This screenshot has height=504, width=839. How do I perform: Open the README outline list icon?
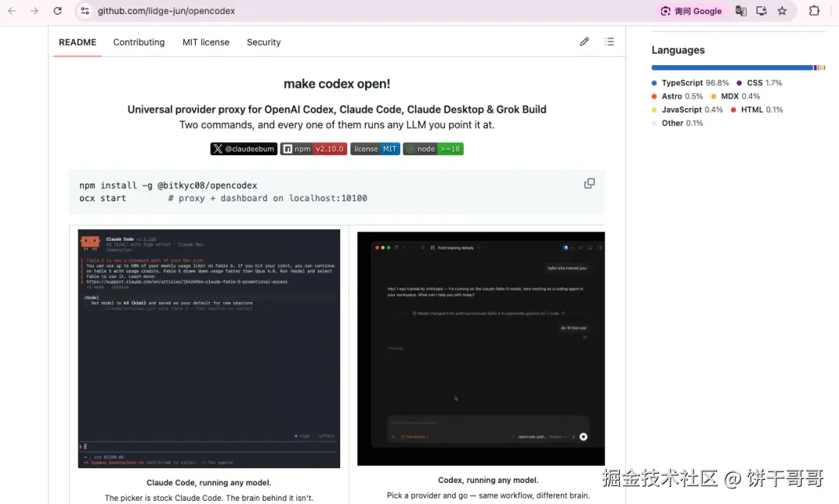609,42
